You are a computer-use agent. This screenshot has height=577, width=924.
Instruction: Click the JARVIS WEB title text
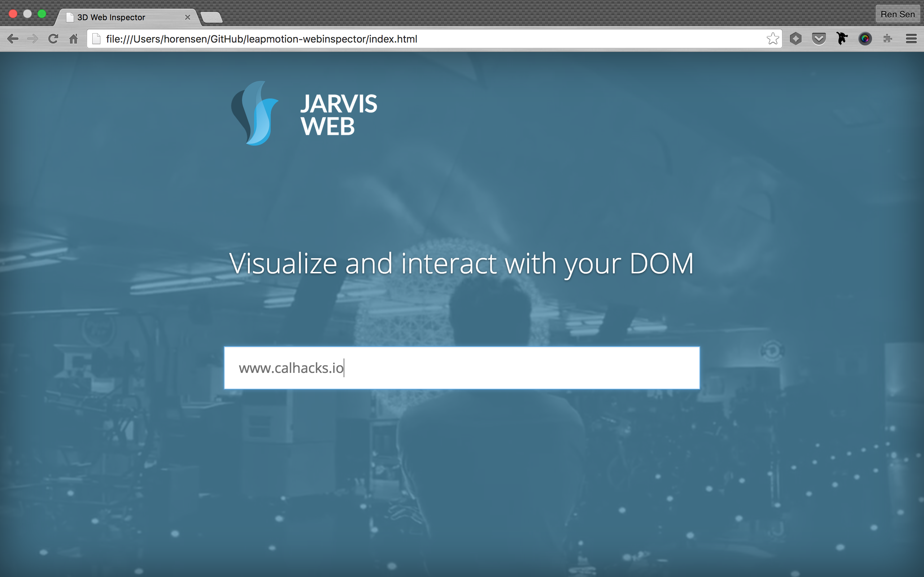338,114
